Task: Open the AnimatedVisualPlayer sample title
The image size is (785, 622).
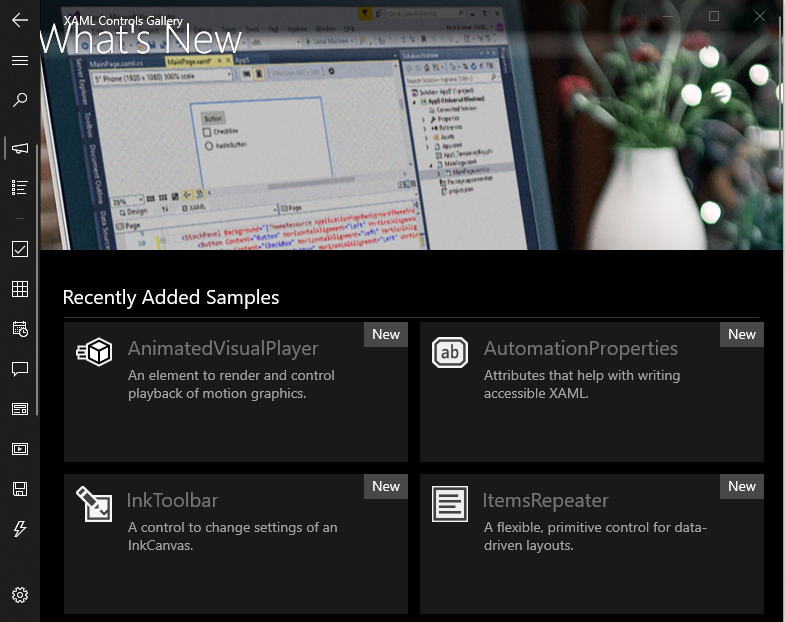Action: [223, 349]
